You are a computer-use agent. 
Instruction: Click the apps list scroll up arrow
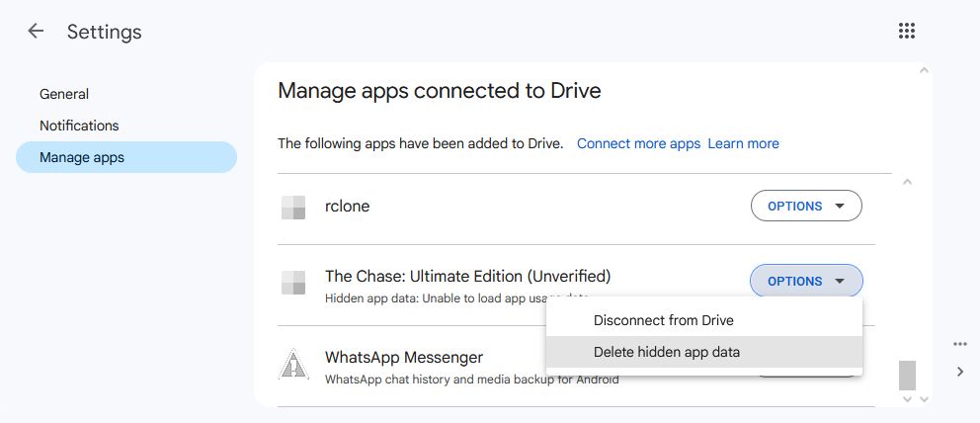pos(908,182)
